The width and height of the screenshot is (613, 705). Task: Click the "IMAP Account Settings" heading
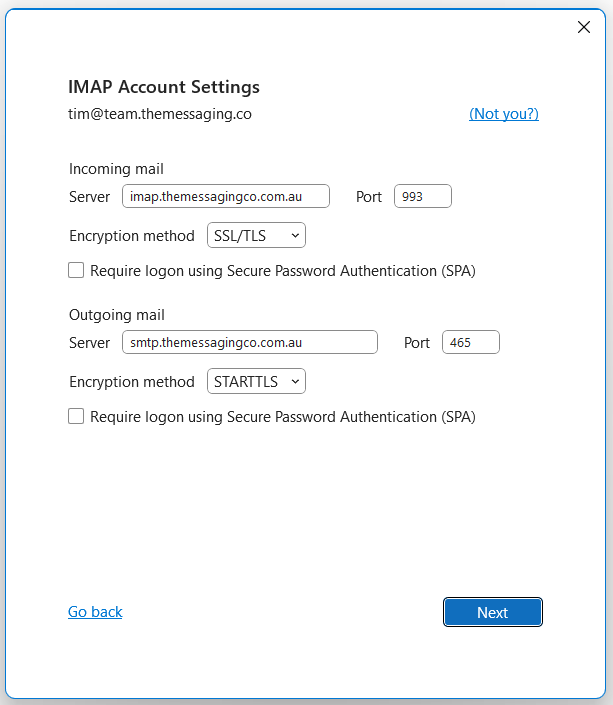pos(164,87)
